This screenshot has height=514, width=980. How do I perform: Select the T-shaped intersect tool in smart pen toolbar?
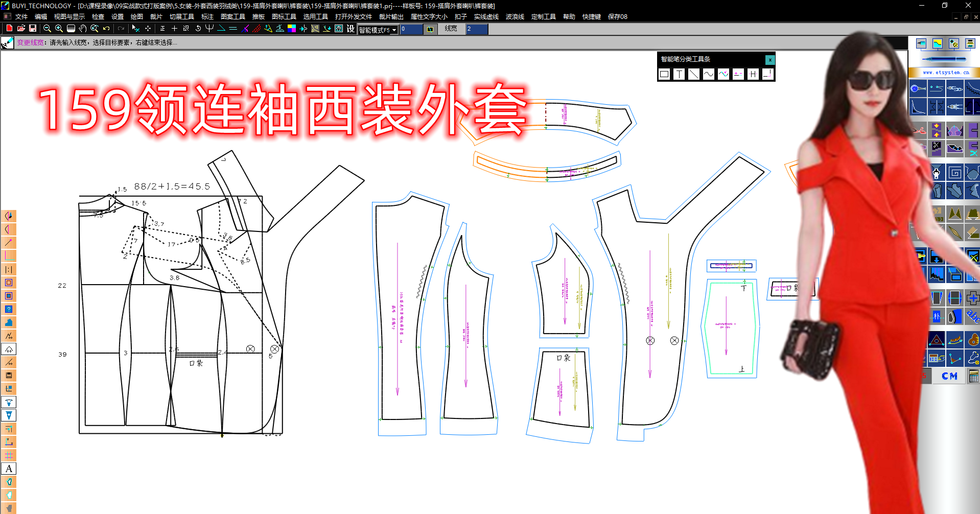[x=679, y=75]
